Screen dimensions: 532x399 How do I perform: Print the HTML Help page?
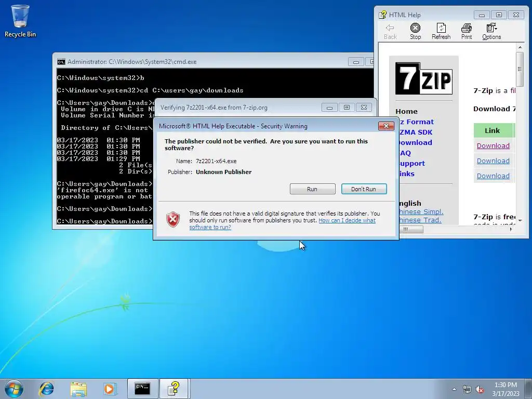pyautogui.click(x=467, y=32)
